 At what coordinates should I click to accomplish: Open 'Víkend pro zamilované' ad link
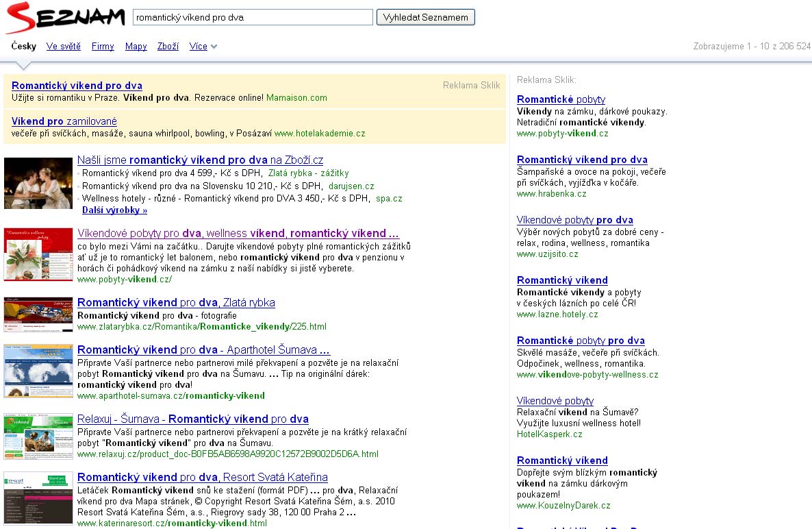(64, 121)
